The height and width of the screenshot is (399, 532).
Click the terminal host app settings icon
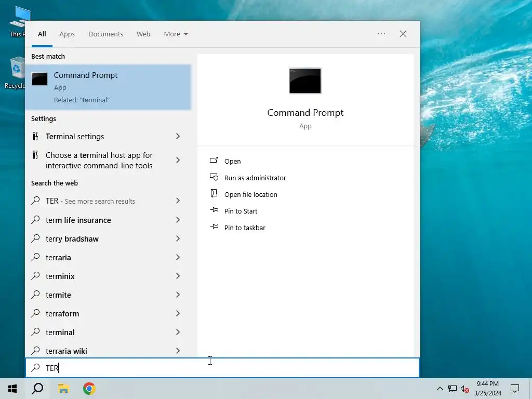pyautogui.click(x=35, y=155)
